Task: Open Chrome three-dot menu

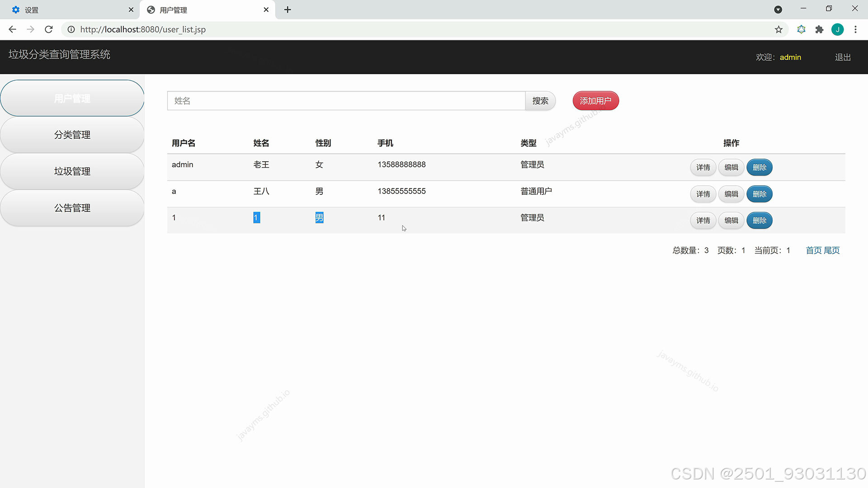Action: pyautogui.click(x=855, y=29)
